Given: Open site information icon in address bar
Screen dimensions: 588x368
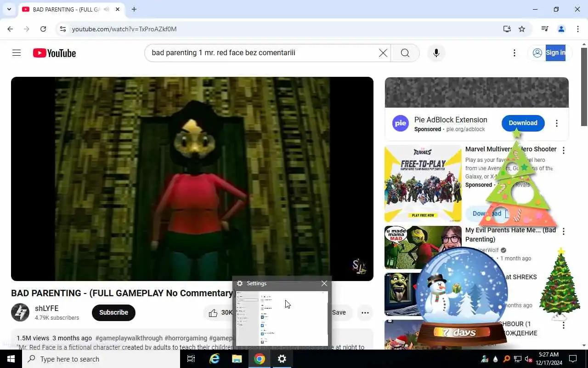Looking at the screenshot, I should point(63,29).
